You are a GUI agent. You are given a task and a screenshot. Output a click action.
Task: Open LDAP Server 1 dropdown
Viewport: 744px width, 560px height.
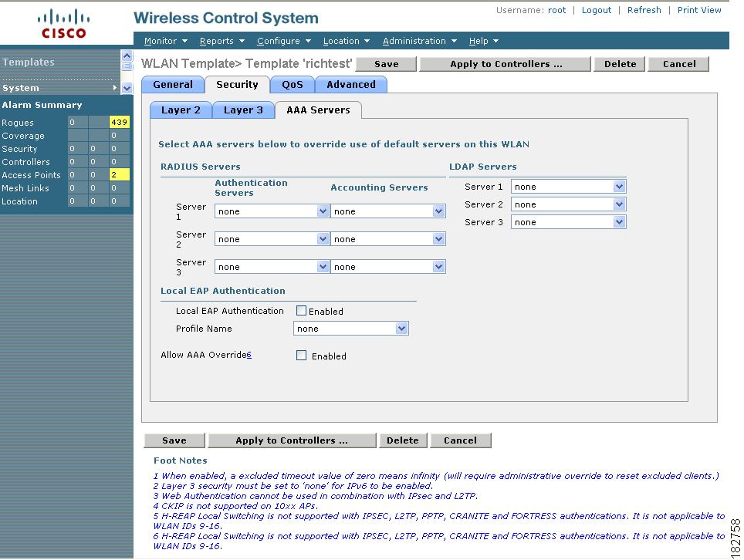[568, 187]
